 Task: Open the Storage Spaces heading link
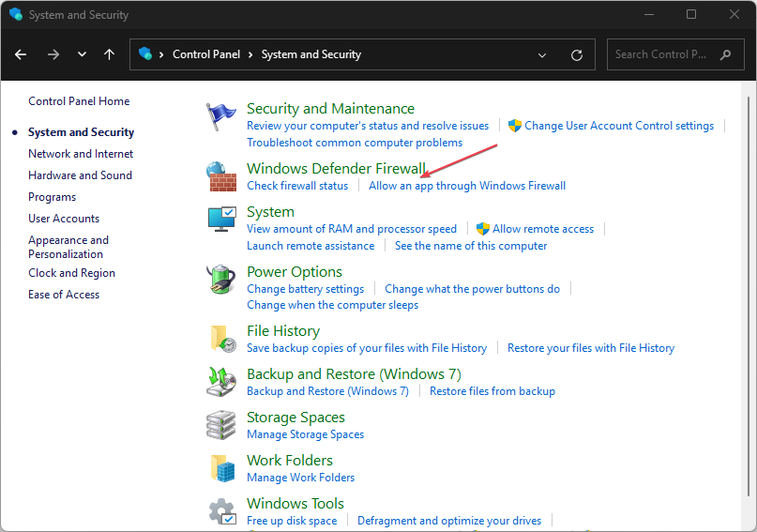[295, 418]
